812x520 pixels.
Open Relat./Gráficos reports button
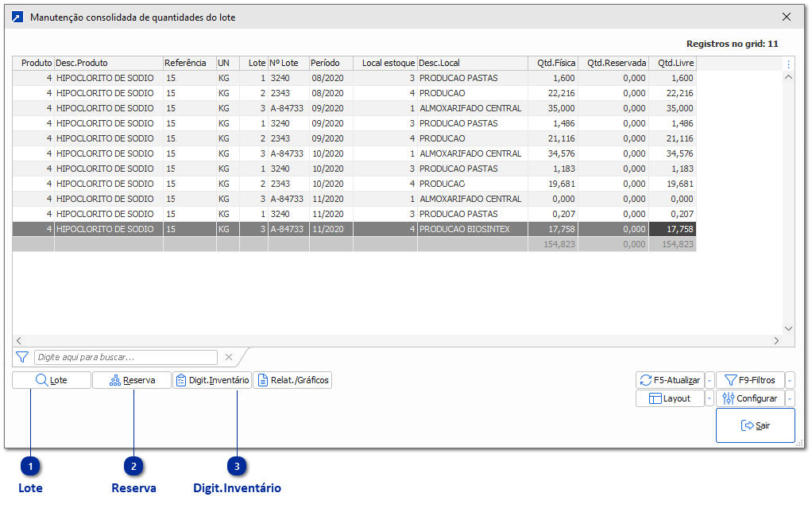[x=292, y=381]
